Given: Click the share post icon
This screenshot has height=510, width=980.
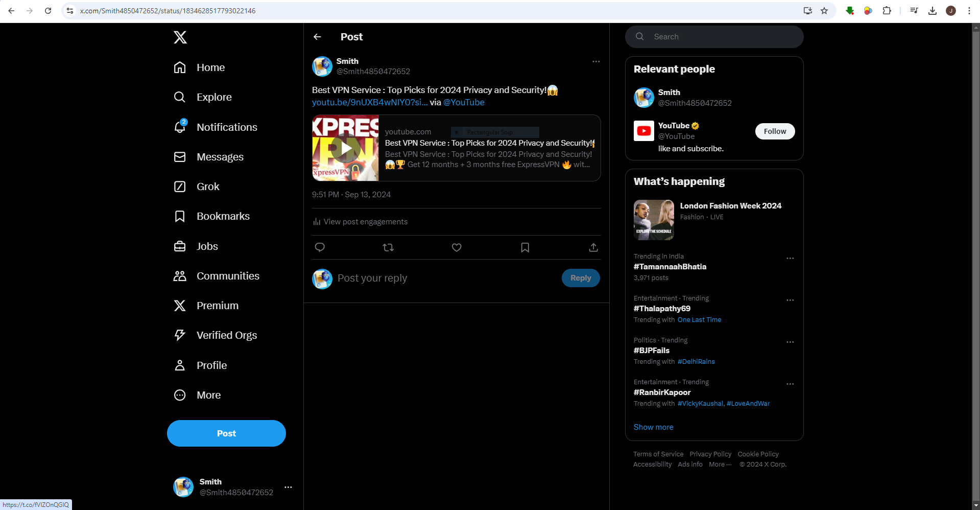Looking at the screenshot, I should click(593, 247).
